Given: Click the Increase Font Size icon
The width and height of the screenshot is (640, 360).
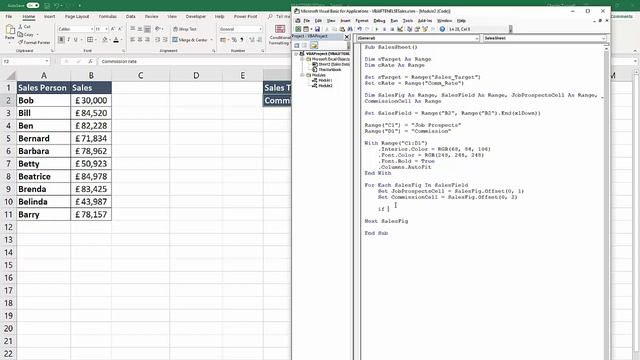Looking at the screenshot, I should pos(113,29).
